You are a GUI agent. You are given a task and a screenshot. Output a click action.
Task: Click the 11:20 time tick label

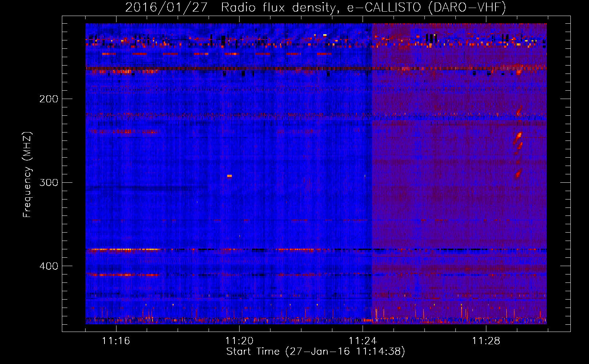coord(239,341)
